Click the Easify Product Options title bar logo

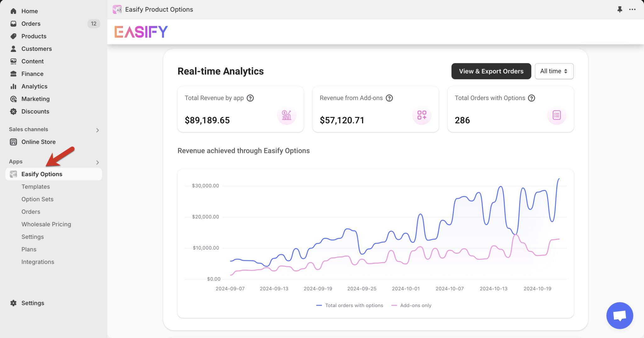117,9
